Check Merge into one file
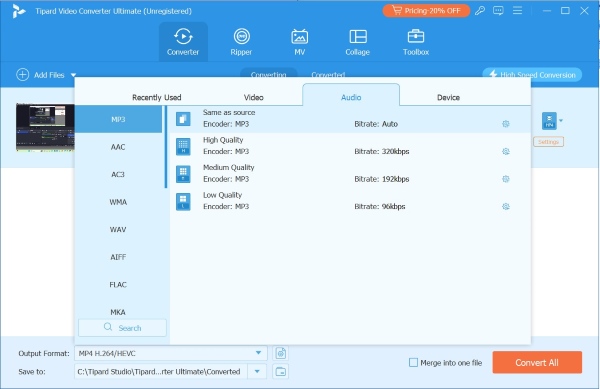The image size is (600, 389). (413, 362)
